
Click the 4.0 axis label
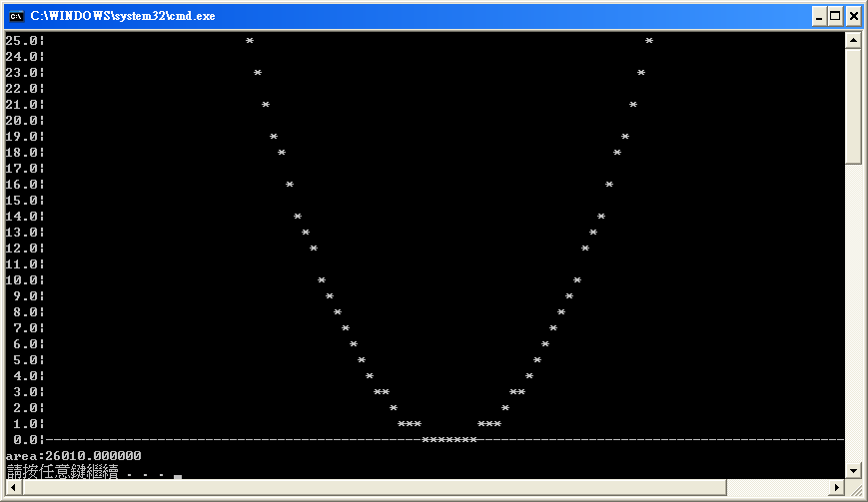[x=25, y=376]
